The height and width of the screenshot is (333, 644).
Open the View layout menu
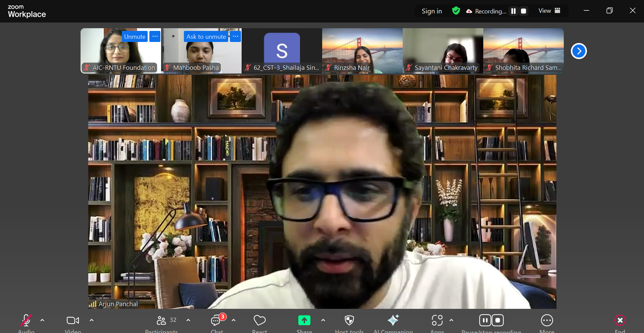pyautogui.click(x=549, y=11)
